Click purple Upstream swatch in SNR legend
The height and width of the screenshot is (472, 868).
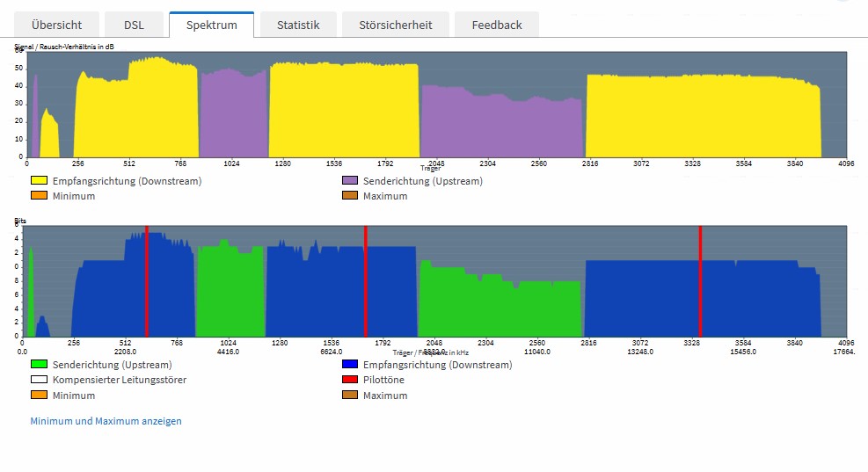350,180
